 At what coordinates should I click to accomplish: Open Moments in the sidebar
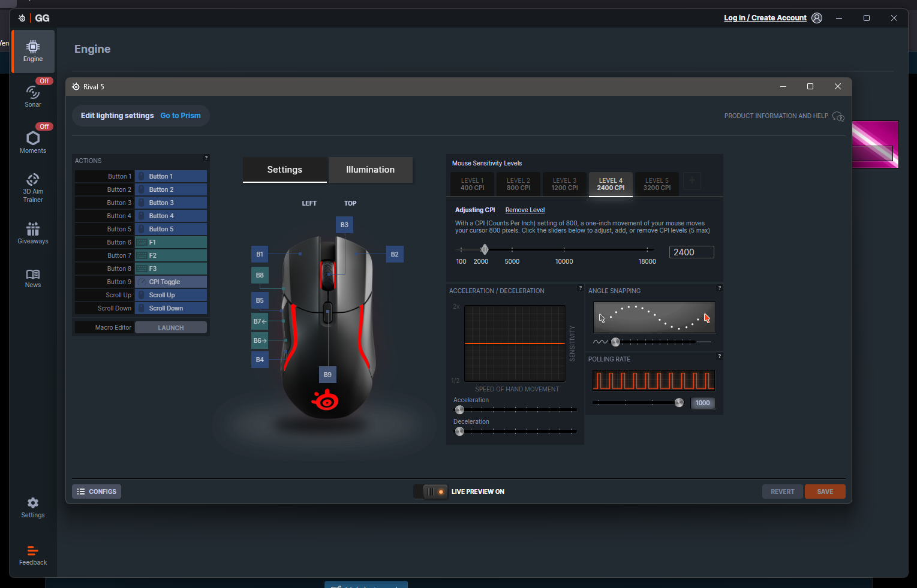tap(33, 142)
